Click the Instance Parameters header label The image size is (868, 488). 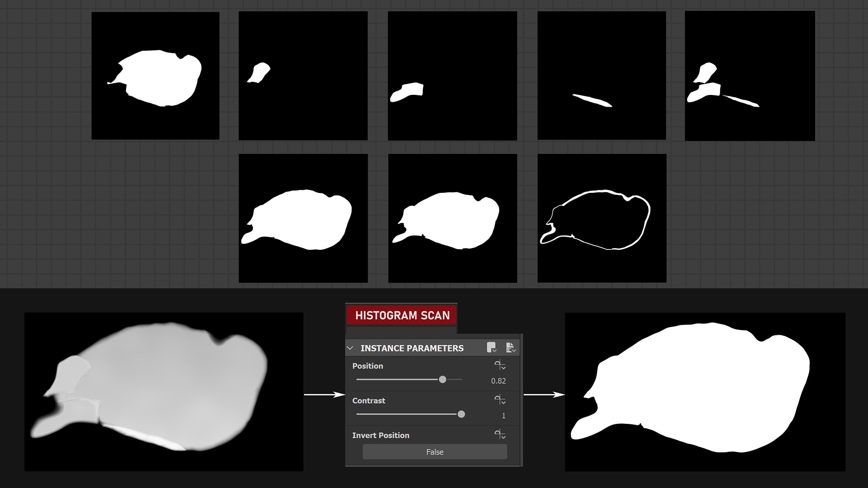412,348
